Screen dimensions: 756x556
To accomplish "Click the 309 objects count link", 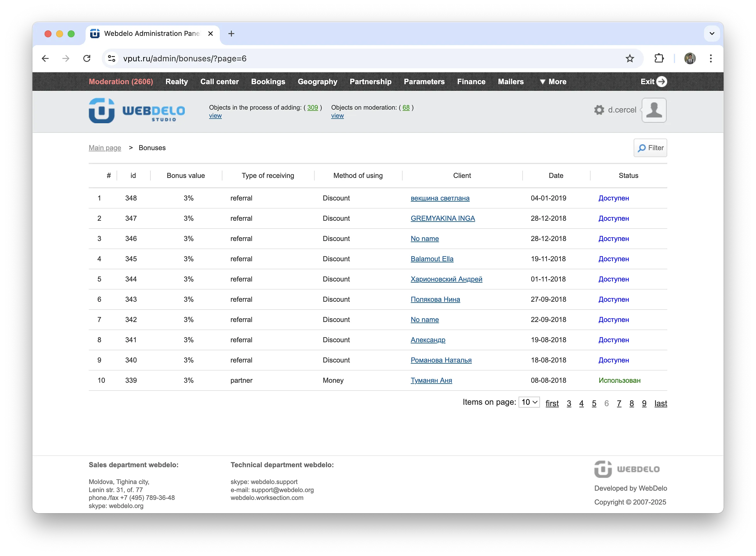I will click(312, 108).
